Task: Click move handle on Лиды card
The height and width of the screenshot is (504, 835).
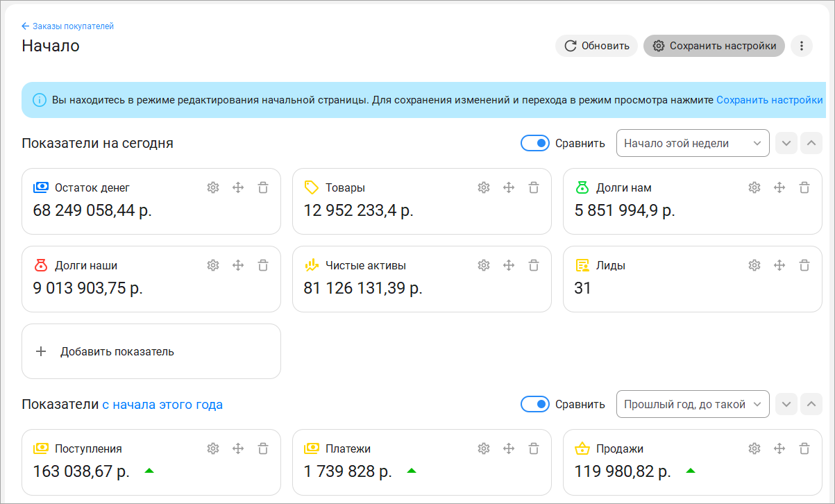Action: [779, 265]
